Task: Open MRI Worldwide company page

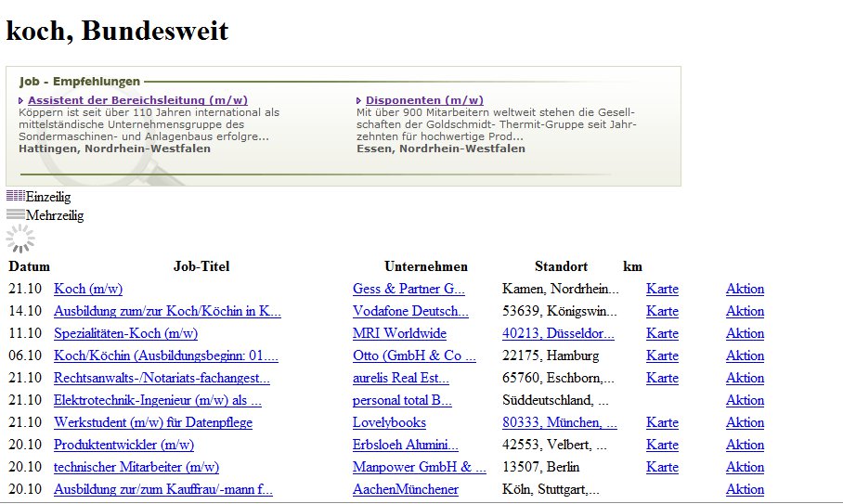Action: pyautogui.click(x=399, y=333)
